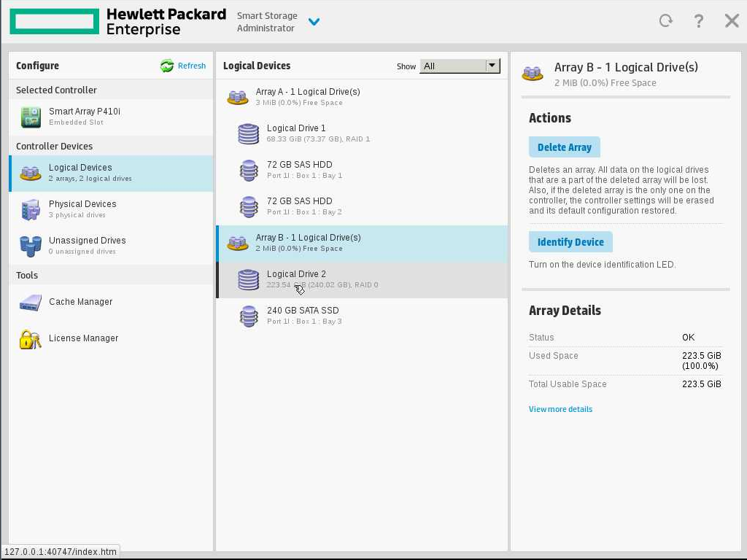Click the rescan/reload icon in header
The width and height of the screenshot is (747, 560).
pyautogui.click(x=665, y=20)
